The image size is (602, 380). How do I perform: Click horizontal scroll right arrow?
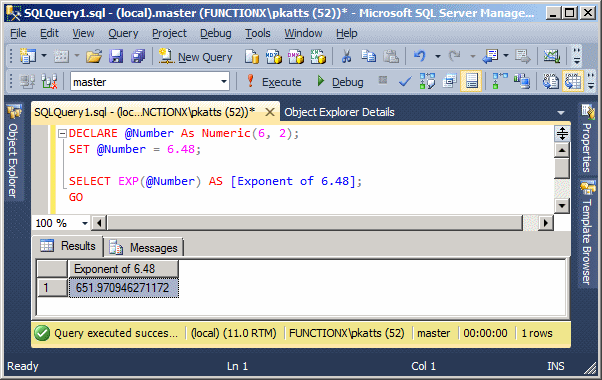pos(546,223)
